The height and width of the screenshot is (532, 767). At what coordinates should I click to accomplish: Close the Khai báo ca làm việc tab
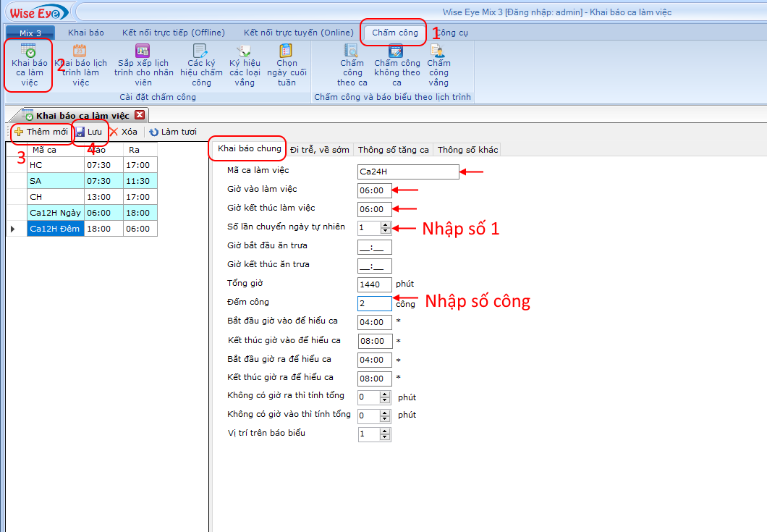tap(140, 115)
